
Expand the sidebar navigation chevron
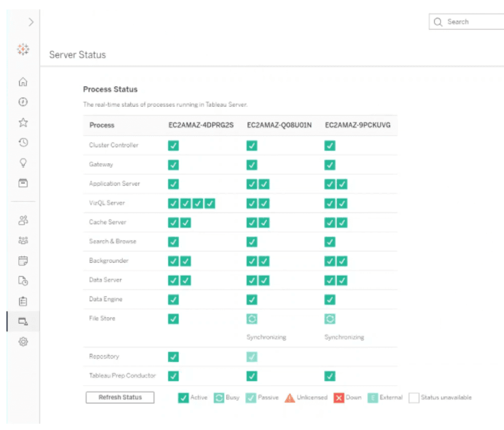coord(31,22)
